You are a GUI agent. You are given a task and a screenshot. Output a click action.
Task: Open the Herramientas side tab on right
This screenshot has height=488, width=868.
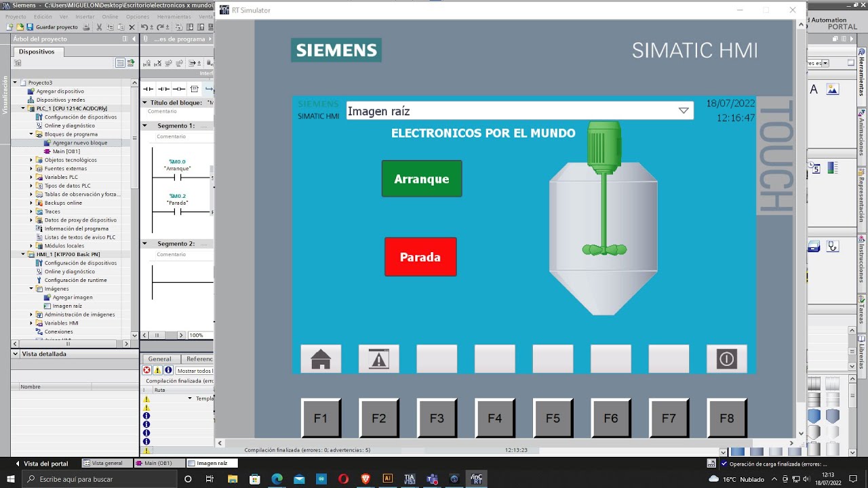(x=862, y=77)
